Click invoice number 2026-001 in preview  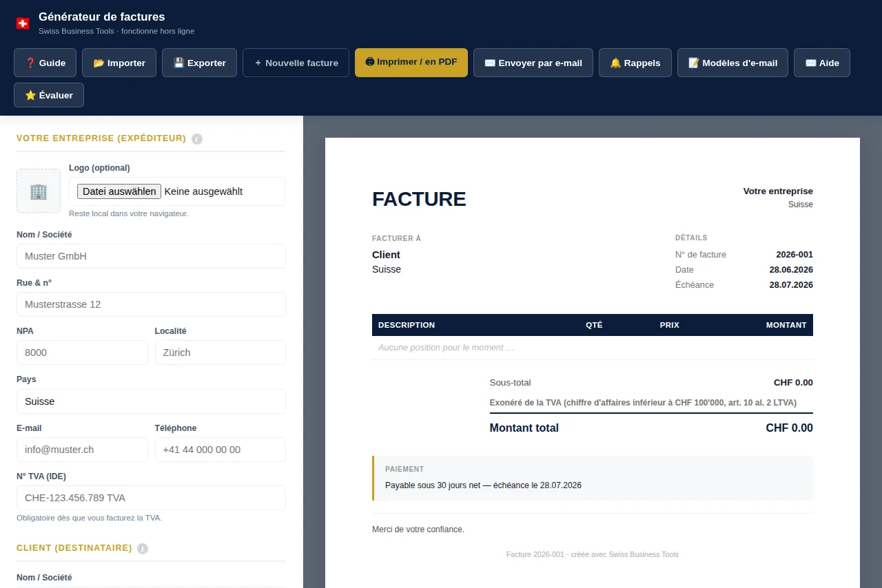[x=794, y=255]
